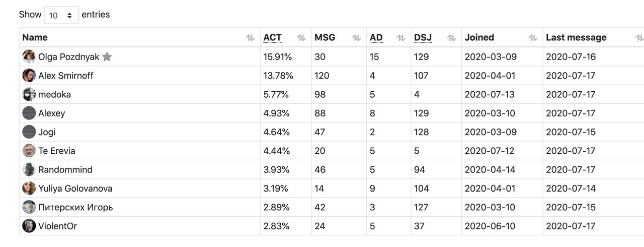Click the name Питерских Игорь
This screenshot has width=644, height=247.
pyautogui.click(x=75, y=207)
